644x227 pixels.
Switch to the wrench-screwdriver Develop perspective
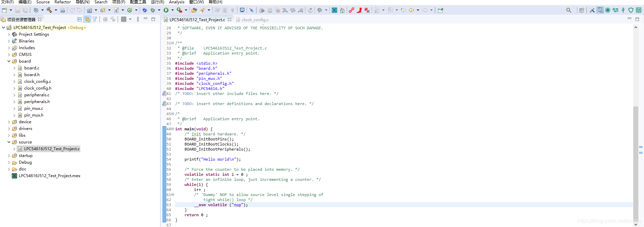coord(592,10)
